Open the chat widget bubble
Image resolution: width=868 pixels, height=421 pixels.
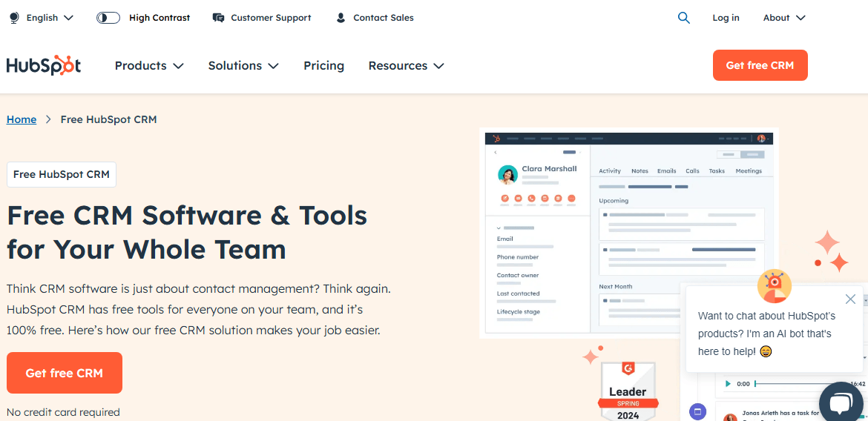click(841, 403)
